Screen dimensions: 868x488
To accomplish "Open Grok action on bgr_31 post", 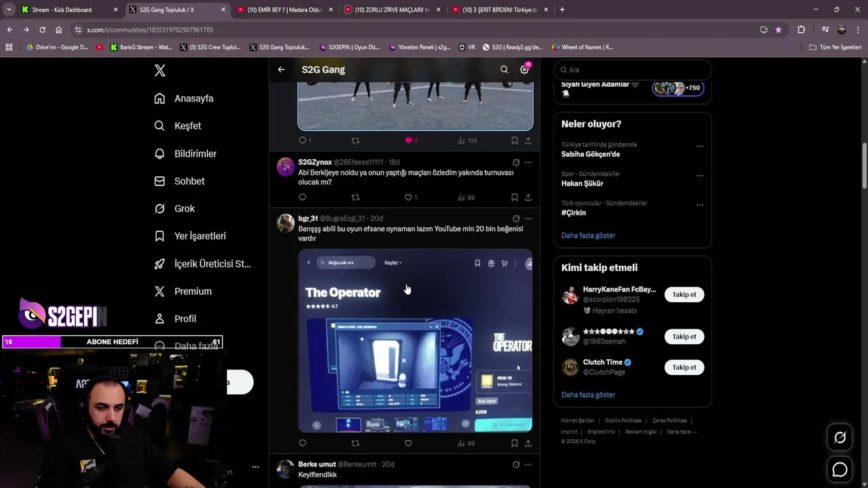I will click(516, 219).
